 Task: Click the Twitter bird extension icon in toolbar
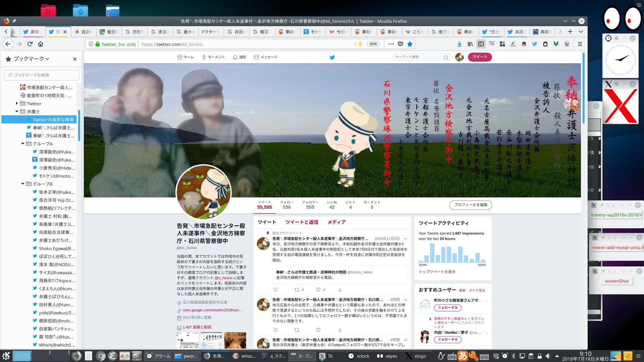click(x=535, y=44)
